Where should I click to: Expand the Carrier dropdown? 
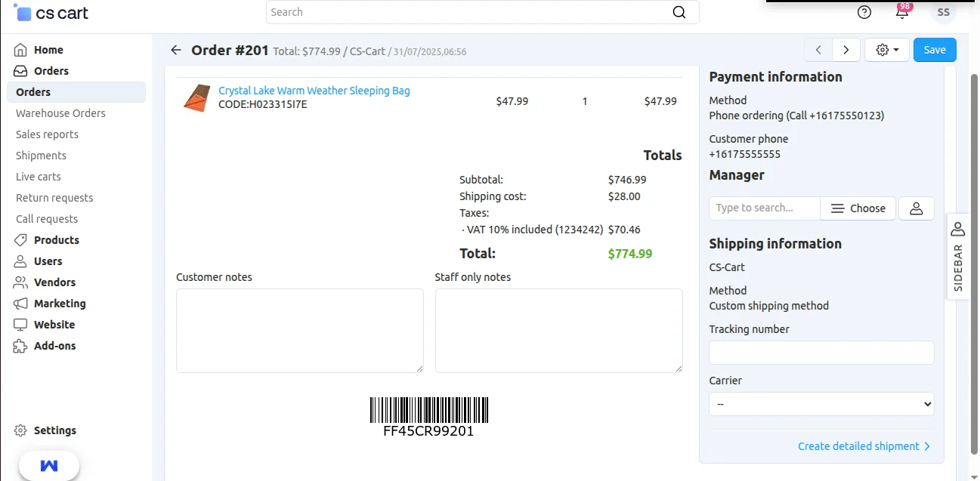821,404
